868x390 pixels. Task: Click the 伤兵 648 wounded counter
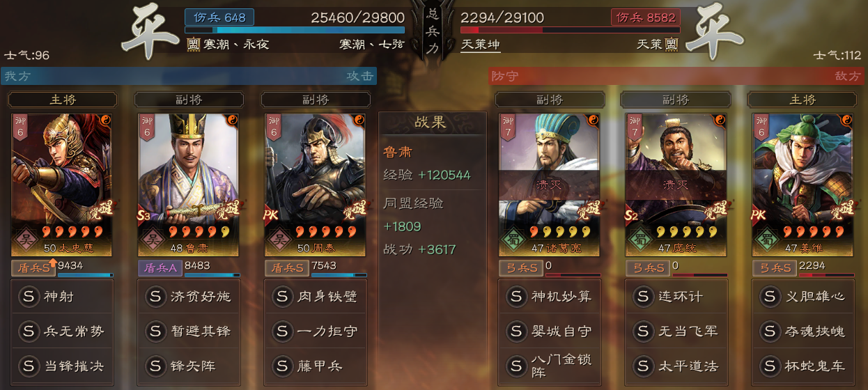[219, 17]
